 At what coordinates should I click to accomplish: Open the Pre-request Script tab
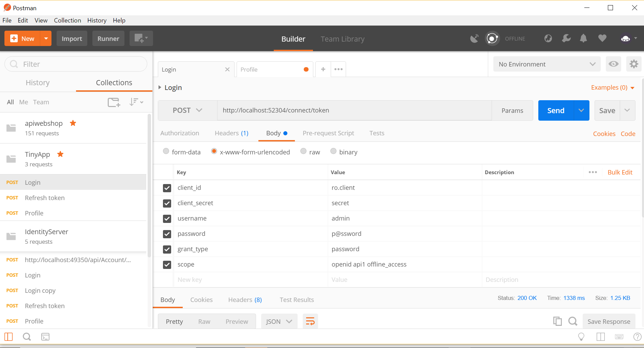click(x=328, y=133)
